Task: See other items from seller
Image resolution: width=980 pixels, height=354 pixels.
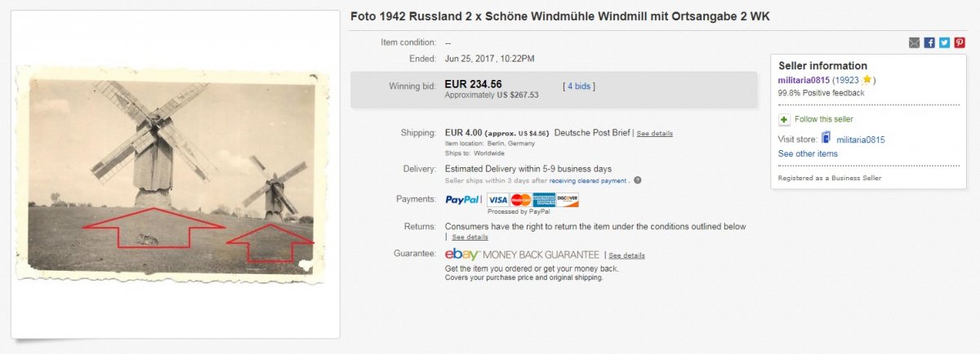Action: tap(807, 154)
